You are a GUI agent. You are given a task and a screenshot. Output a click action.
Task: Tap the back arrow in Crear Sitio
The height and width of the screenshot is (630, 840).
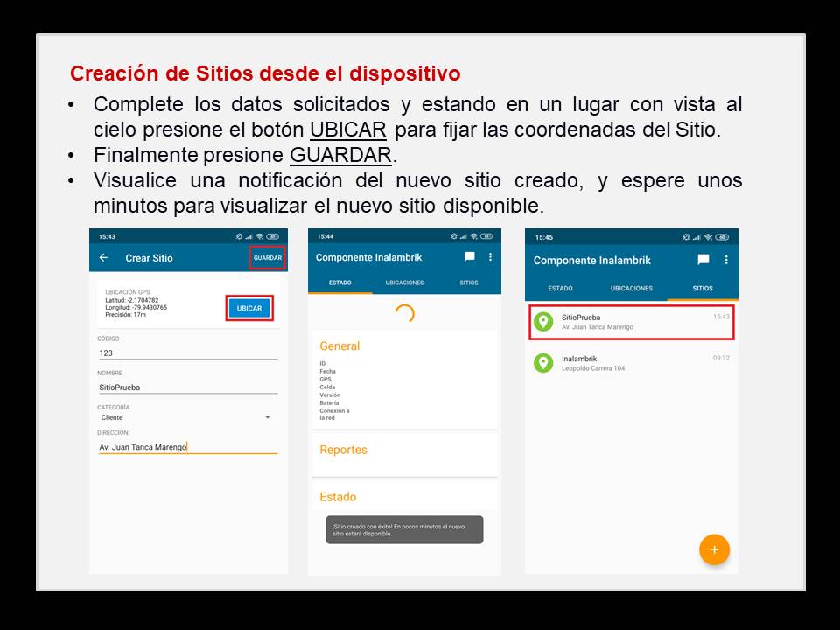[103, 257]
